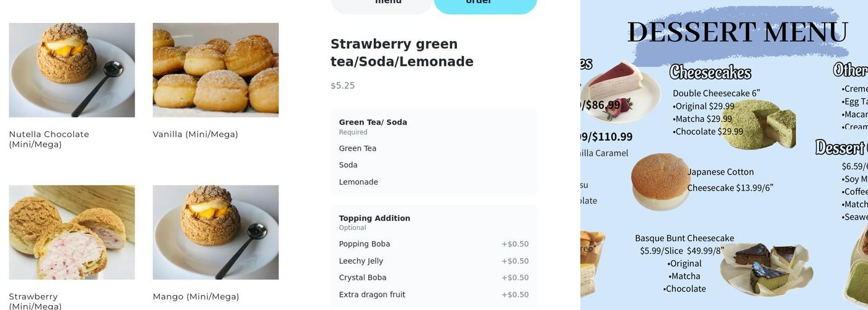Viewport: 868px width, 310px height.
Task: Click the Vanilla (Mini/Mega) label
Action: click(195, 134)
